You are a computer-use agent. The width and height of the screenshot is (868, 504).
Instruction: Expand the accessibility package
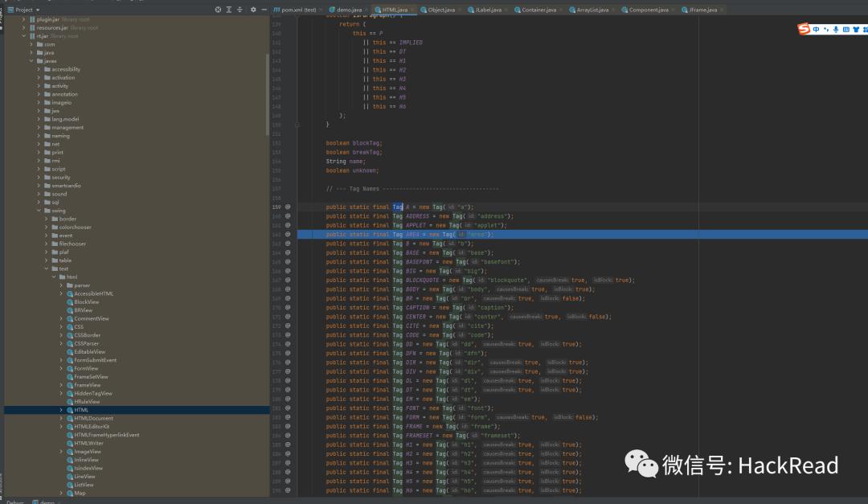(x=39, y=69)
